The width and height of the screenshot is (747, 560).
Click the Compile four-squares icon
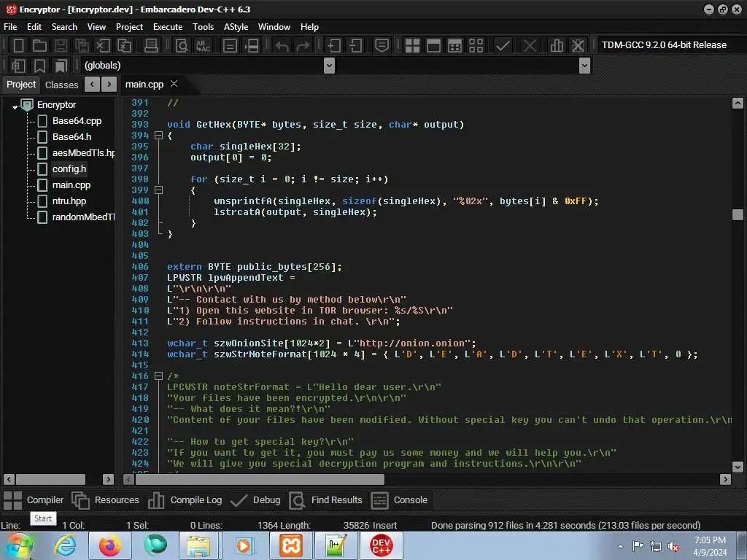pyautogui.click(x=412, y=46)
